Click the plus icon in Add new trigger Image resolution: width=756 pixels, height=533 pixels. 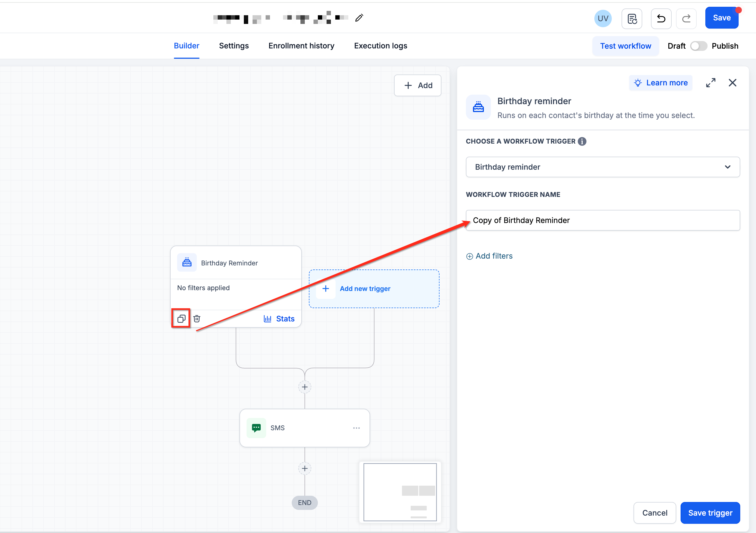click(325, 289)
